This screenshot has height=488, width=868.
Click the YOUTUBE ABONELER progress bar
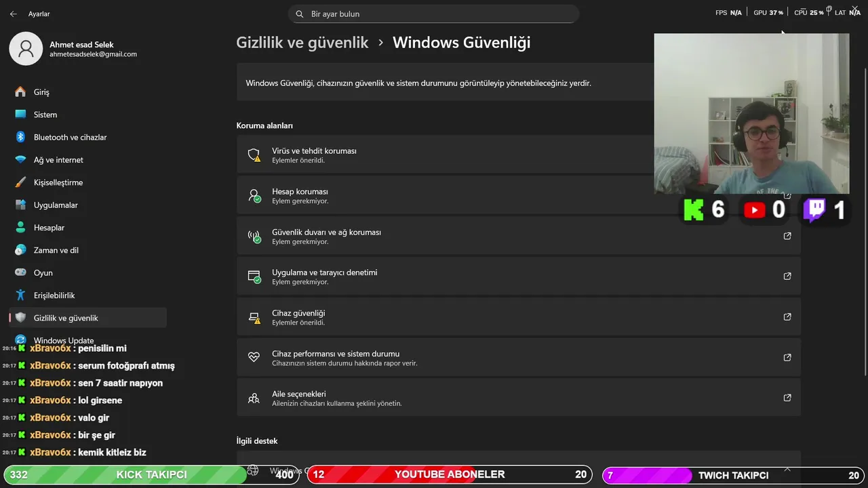click(x=450, y=474)
